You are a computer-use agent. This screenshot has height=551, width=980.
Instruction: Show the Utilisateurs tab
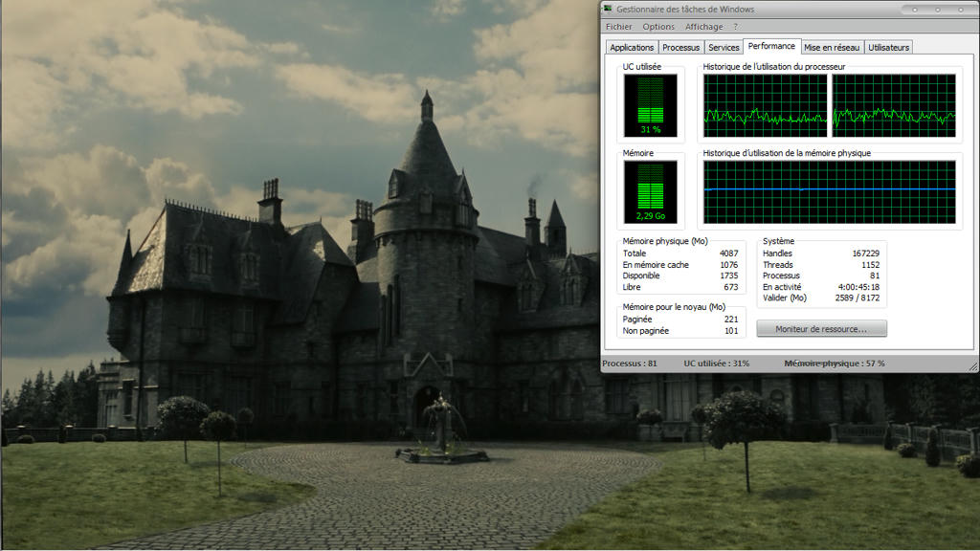(889, 47)
